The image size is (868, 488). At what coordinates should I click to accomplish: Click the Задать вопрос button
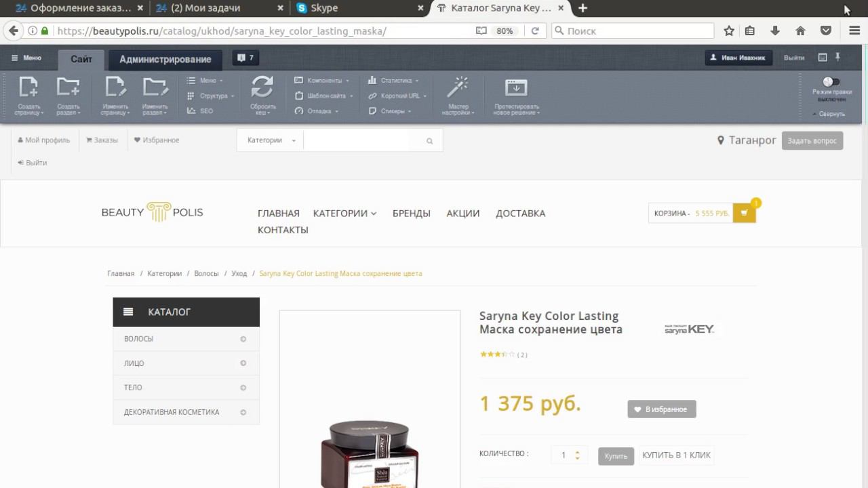click(812, 141)
